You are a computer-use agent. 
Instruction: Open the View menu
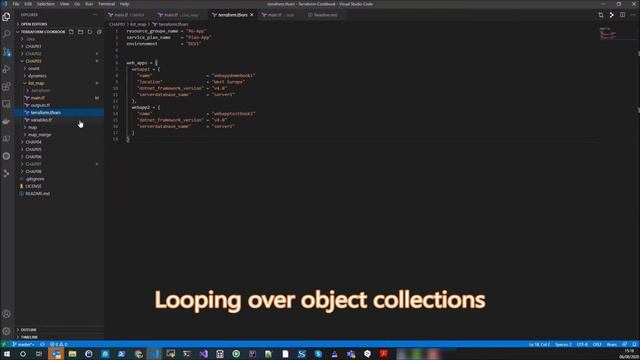coord(64,4)
